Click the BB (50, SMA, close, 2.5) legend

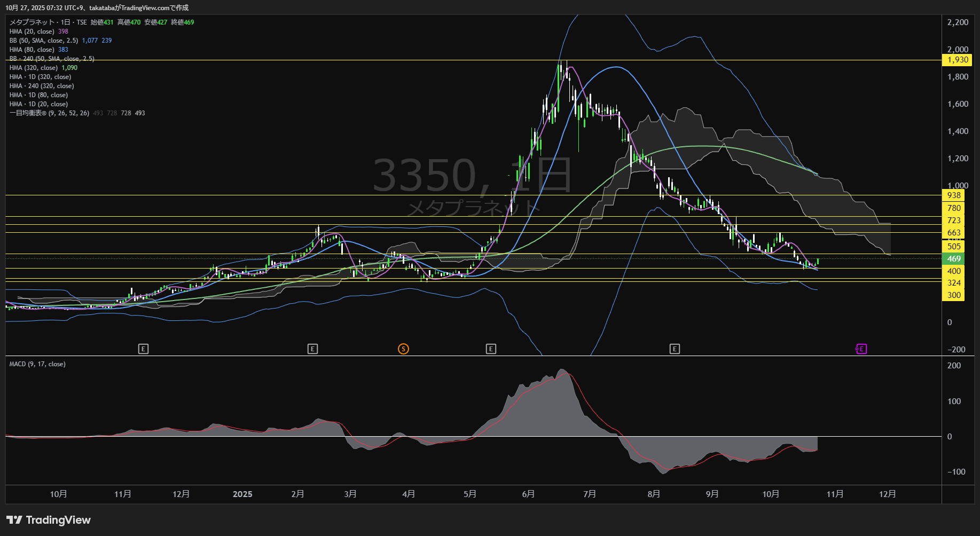coord(44,41)
